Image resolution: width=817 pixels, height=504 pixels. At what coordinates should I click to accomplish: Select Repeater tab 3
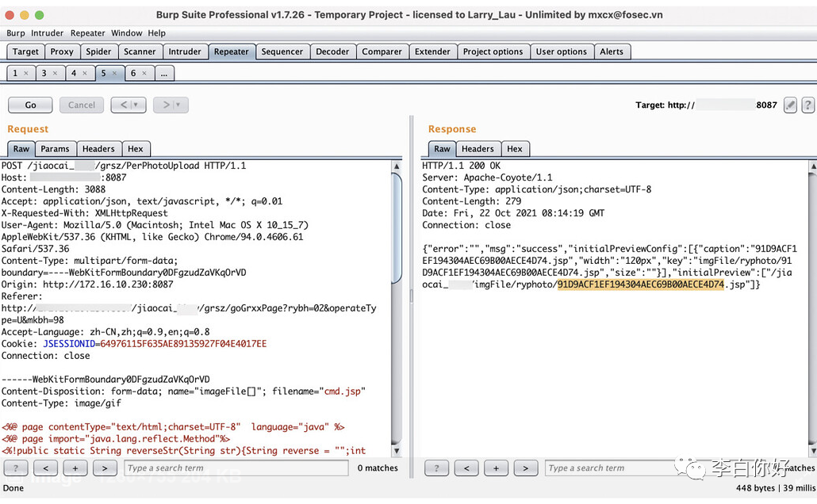tap(44, 74)
